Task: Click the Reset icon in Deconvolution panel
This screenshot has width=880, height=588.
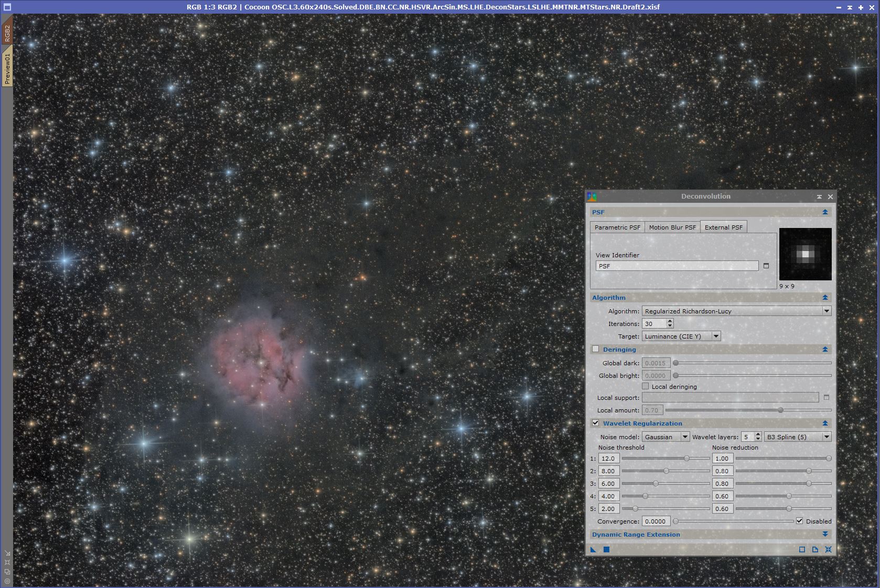Action: coord(828,549)
